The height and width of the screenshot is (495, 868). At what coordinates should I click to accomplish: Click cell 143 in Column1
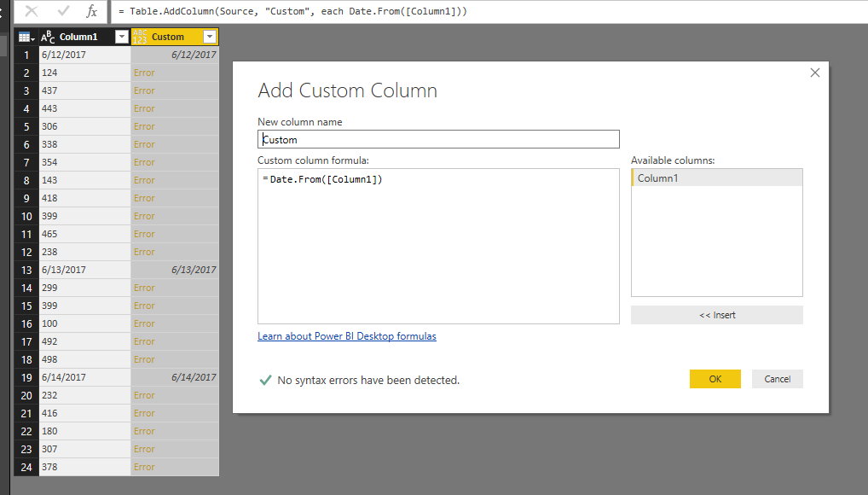point(84,180)
